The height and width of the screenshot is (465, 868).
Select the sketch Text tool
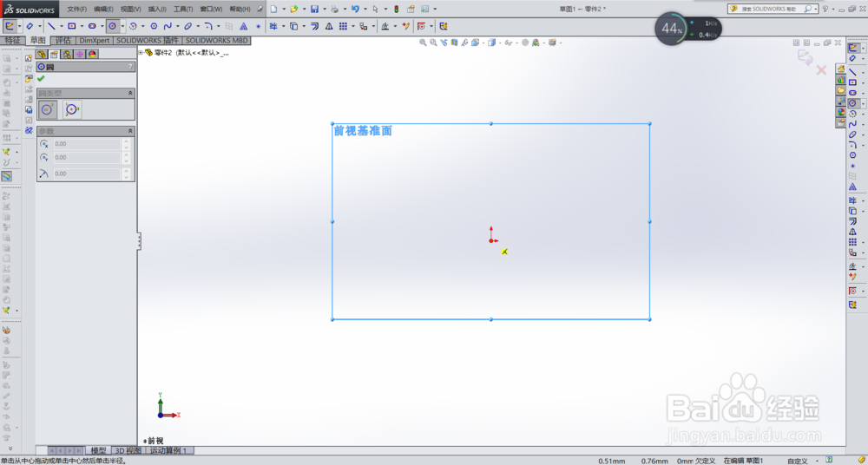click(x=243, y=26)
